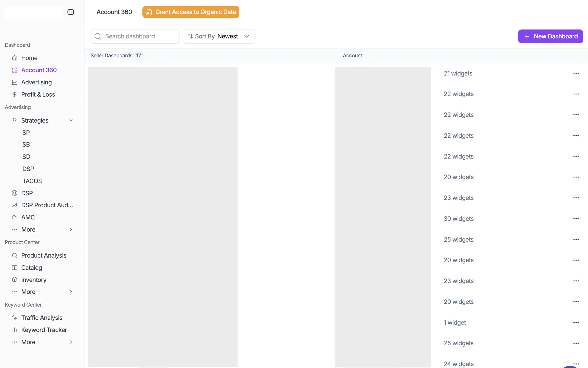Screen dimensions: 588x368
Task: Focus the Search dashboard field
Action: click(135, 36)
